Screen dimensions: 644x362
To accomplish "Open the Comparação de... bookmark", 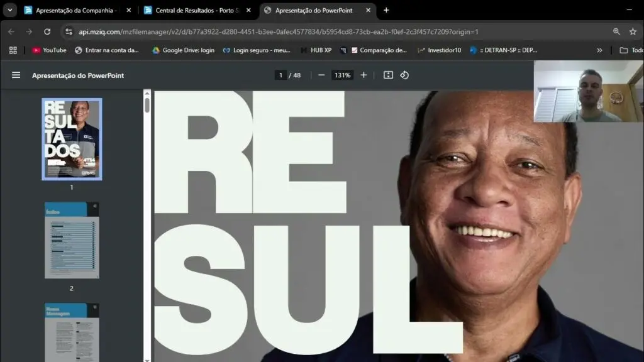I will tap(379, 50).
